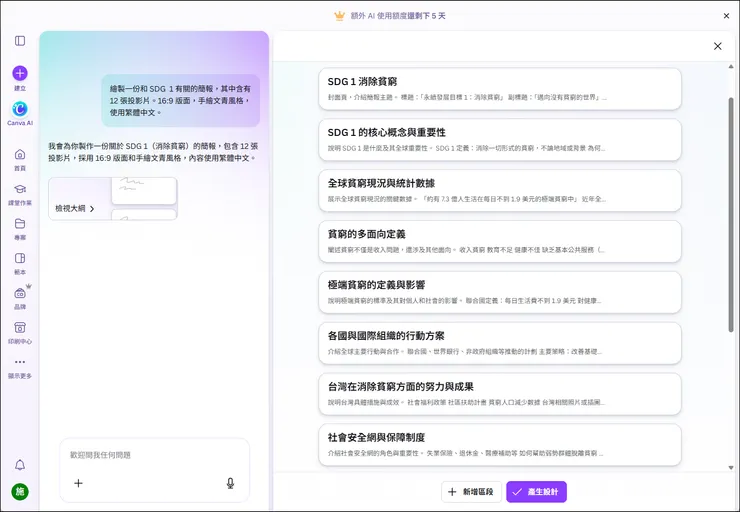Click the chat input field placeholder
This screenshot has width=740, height=512.
(101, 455)
